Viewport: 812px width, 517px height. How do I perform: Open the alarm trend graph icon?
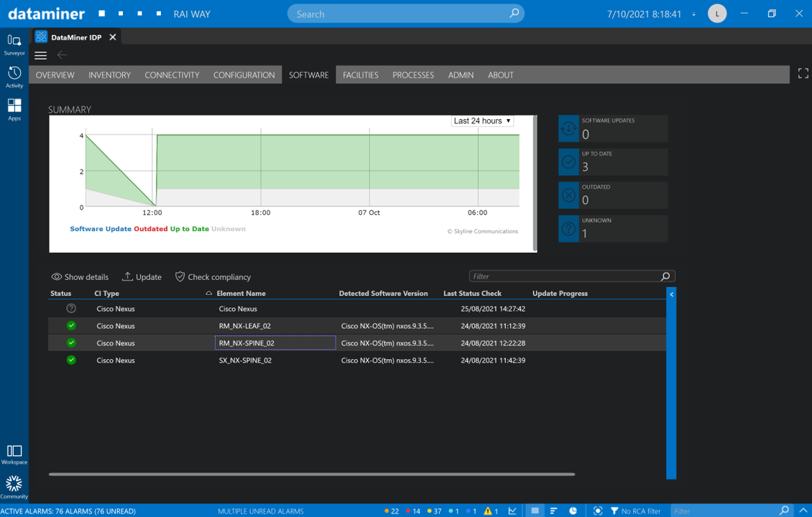click(512, 511)
